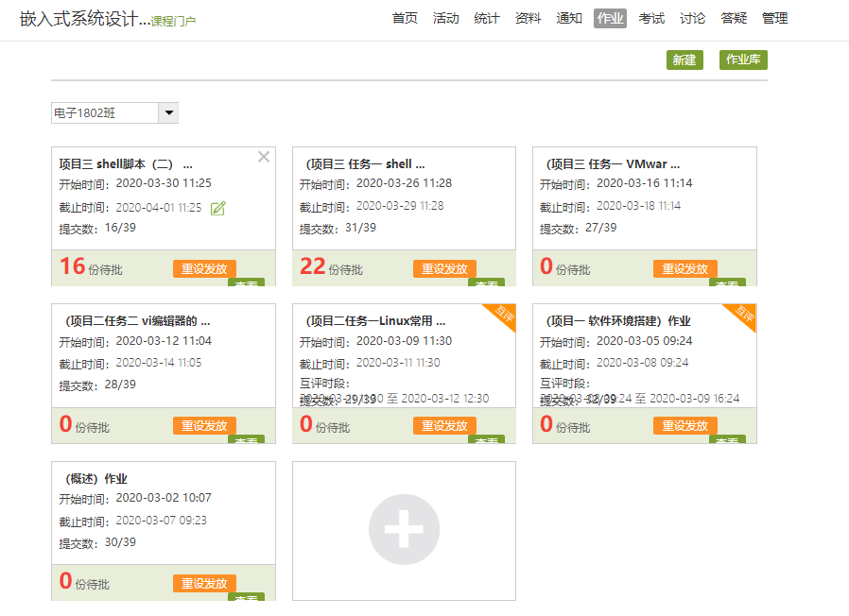
Task: Click the 22 份待批 pending count
Action: (x=332, y=267)
